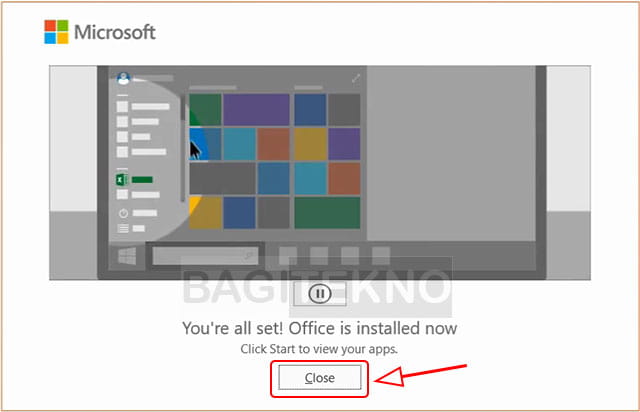Screen dimensions: 640x412
Task: Click the first pinned app square on the illustrated taskbar
Action: click(x=288, y=256)
